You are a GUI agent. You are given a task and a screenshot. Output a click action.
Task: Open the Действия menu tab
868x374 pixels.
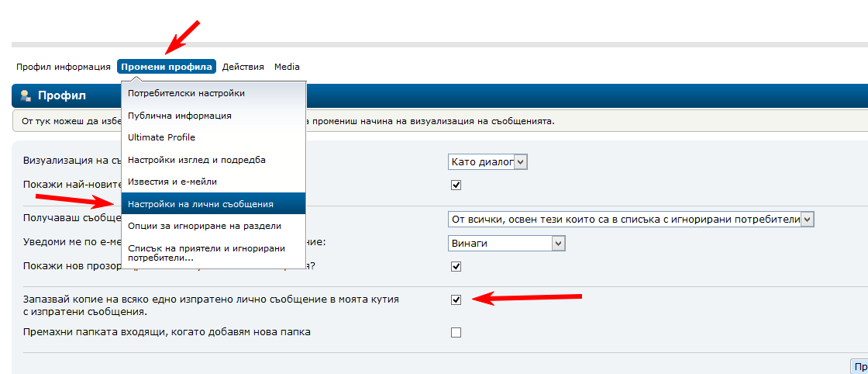point(243,67)
